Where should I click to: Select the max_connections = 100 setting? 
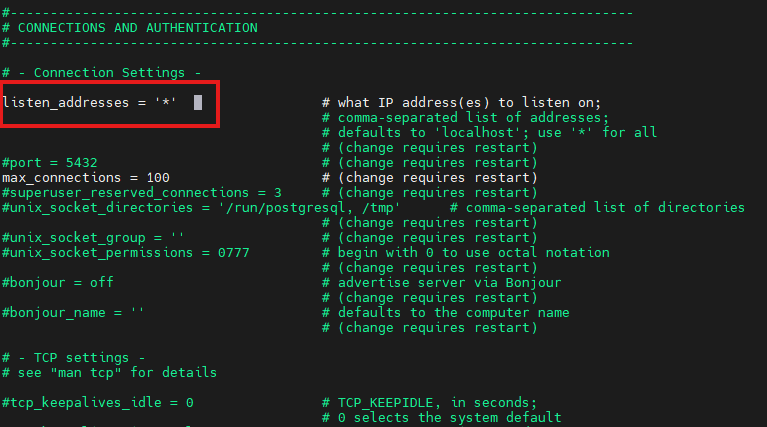(x=85, y=178)
